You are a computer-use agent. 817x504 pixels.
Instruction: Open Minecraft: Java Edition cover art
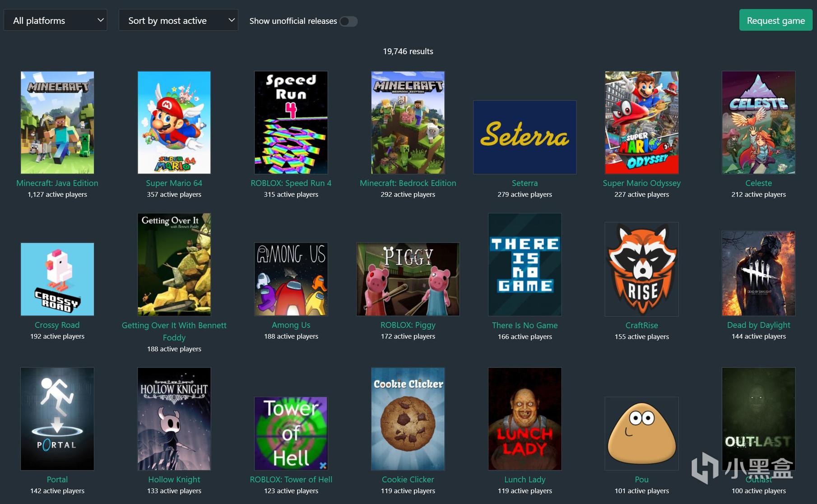click(x=57, y=122)
